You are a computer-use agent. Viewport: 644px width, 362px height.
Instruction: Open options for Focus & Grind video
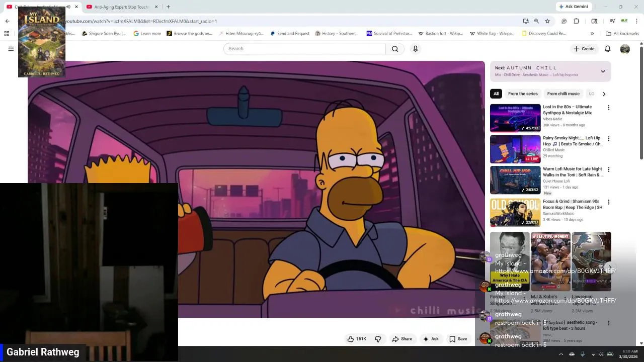point(608,202)
